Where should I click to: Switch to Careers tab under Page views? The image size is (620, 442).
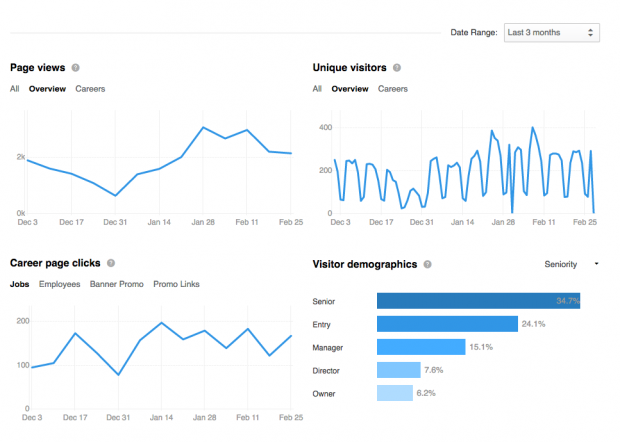(90, 89)
